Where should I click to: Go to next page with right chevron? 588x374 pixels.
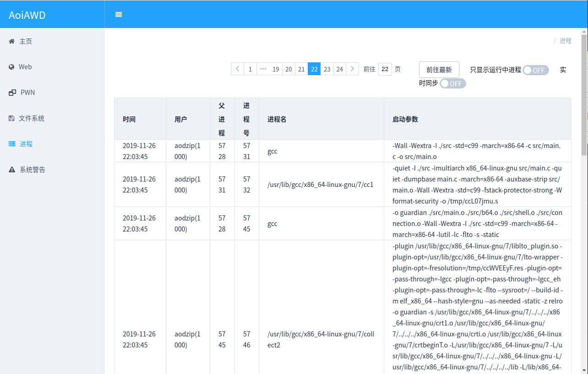coord(352,69)
